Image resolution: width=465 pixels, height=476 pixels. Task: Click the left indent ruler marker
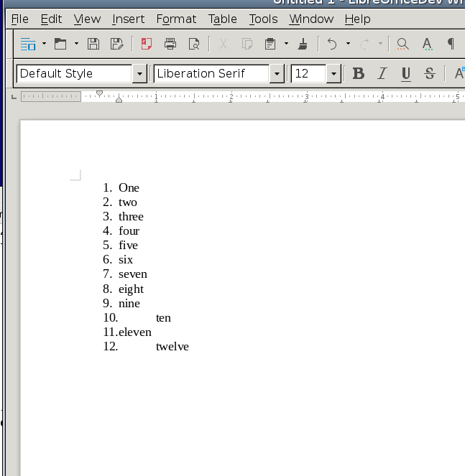coord(119,99)
